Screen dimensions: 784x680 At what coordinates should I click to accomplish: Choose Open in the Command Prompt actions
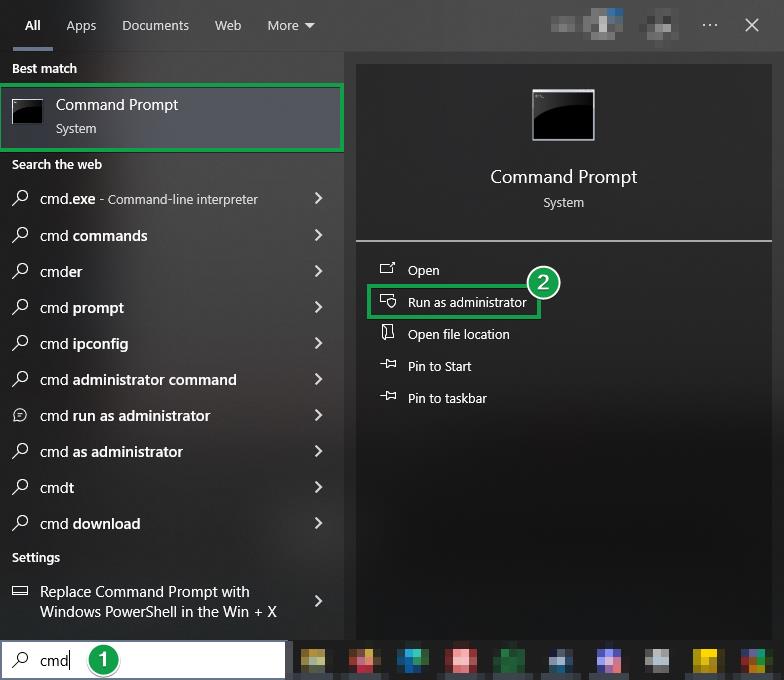(x=423, y=270)
